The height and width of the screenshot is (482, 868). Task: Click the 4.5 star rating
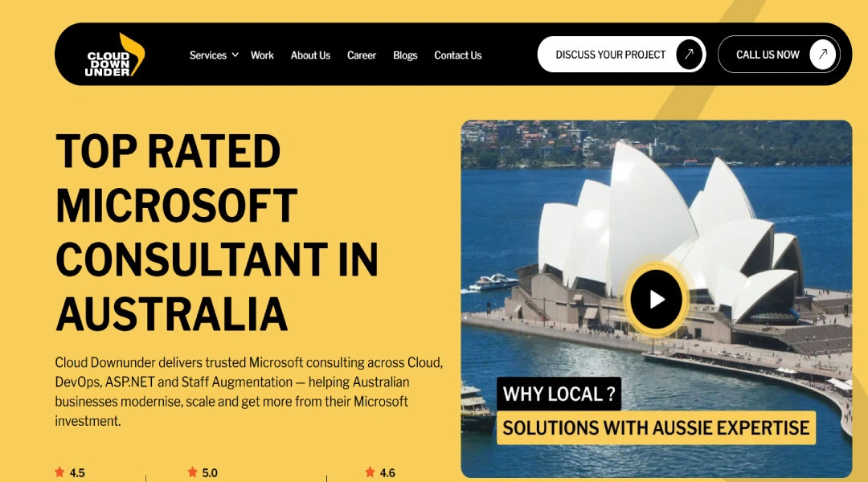pos(70,472)
